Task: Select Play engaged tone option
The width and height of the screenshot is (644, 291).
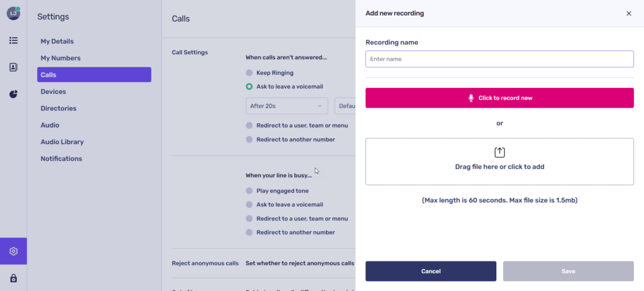Action: coord(250,190)
